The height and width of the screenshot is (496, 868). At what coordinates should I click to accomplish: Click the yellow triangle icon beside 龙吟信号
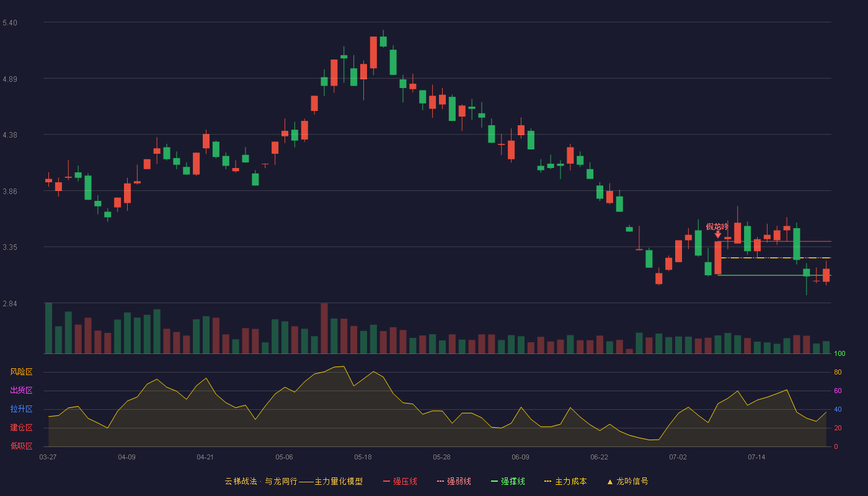pos(609,481)
